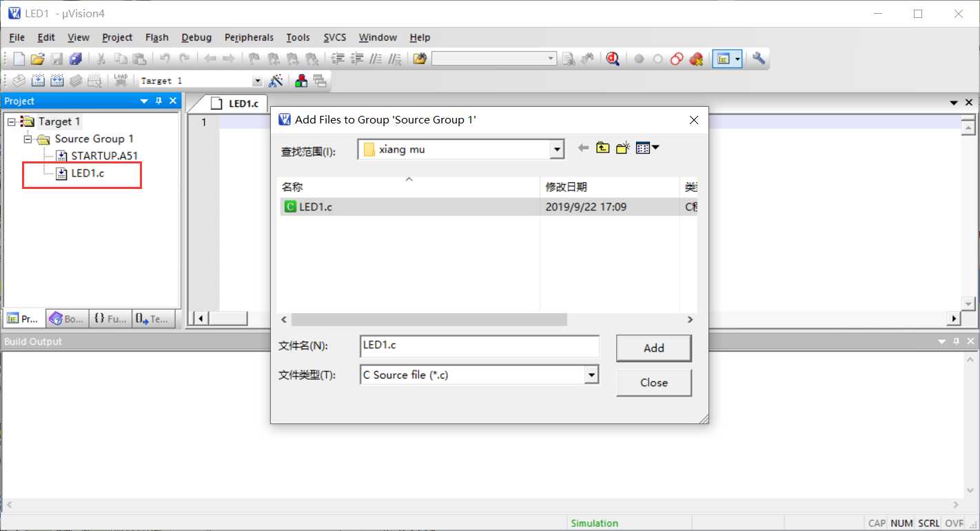Open the Project menu
The image size is (980, 531).
coord(117,37)
